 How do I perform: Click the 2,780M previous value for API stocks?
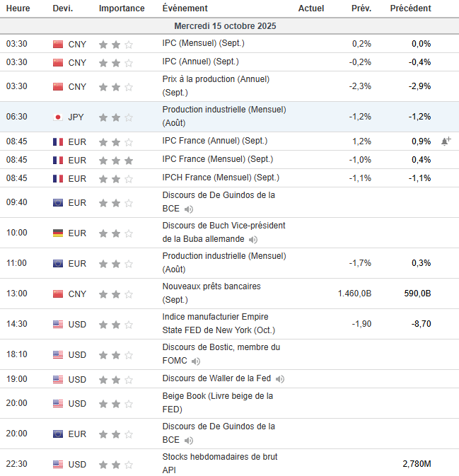(417, 463)
